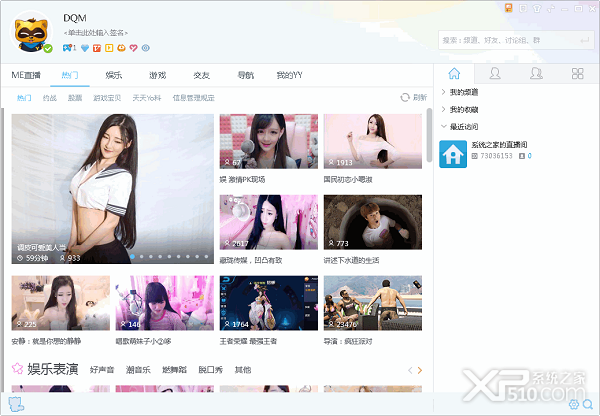Click the raccoon app icon at bottom left
600x416 pixels.
pos(16,404)
